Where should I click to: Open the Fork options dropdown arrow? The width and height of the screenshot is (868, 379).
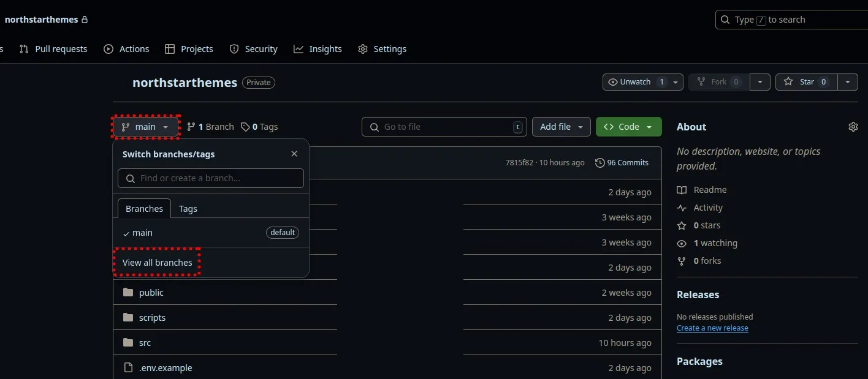point(760,82)
